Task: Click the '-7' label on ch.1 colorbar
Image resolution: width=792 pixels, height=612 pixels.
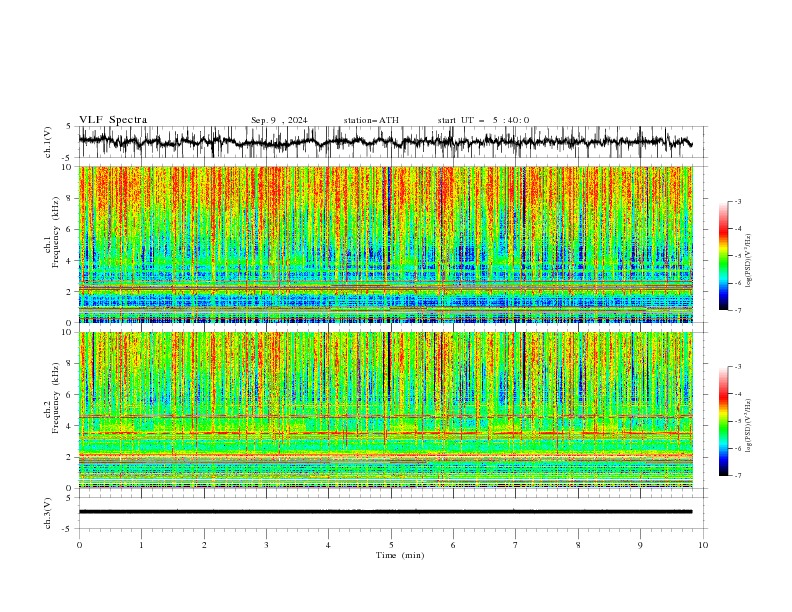Action: pos(737,311)
